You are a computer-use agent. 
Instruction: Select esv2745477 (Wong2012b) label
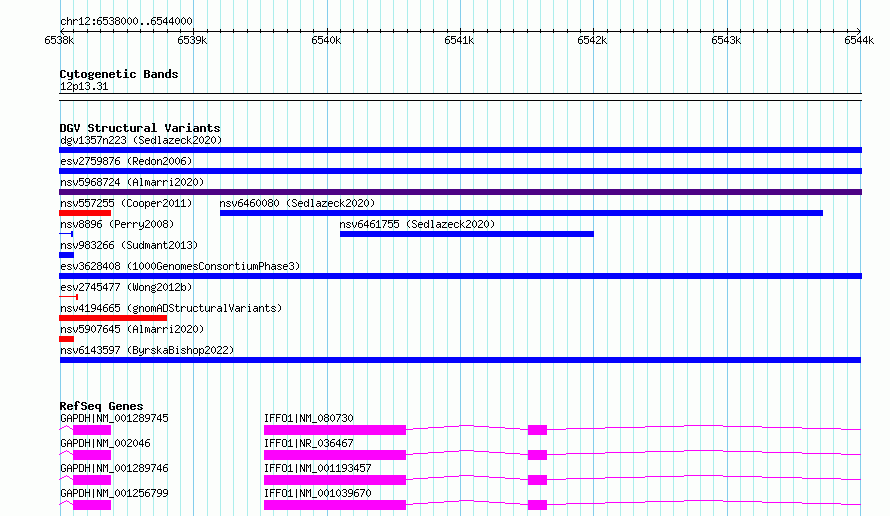click(126, 287)
